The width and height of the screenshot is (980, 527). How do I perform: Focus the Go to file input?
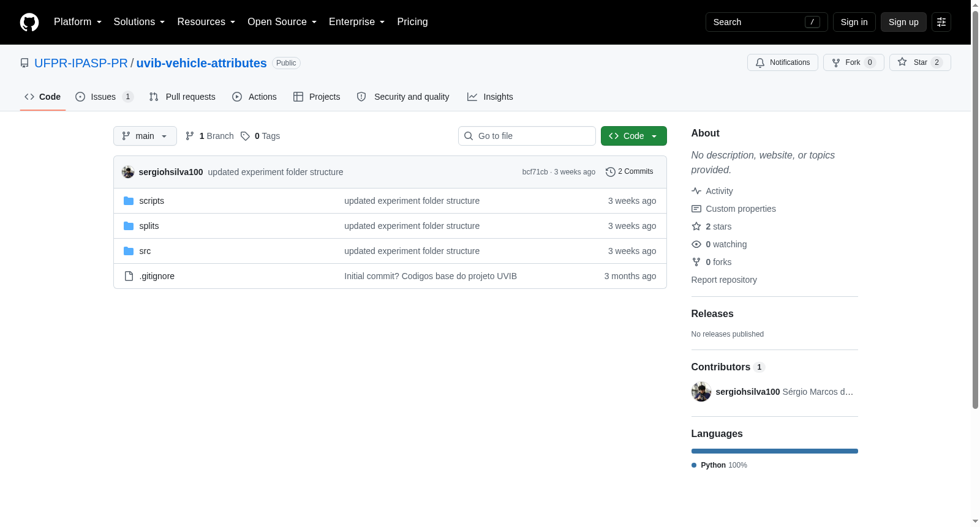coord(527,136)
